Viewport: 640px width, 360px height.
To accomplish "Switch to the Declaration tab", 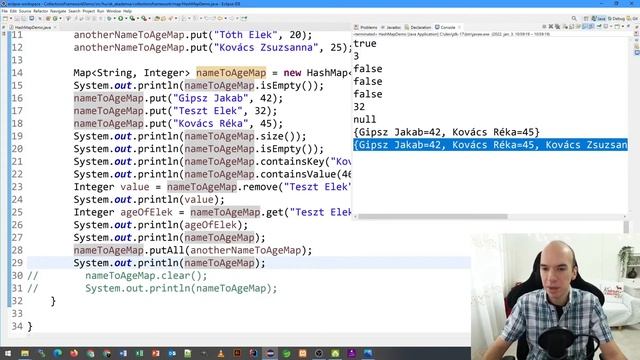I will [418, 27].
